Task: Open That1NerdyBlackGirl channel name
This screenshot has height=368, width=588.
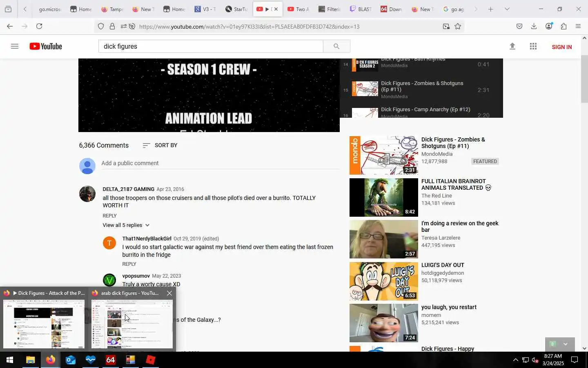Action: pos(147,238)
